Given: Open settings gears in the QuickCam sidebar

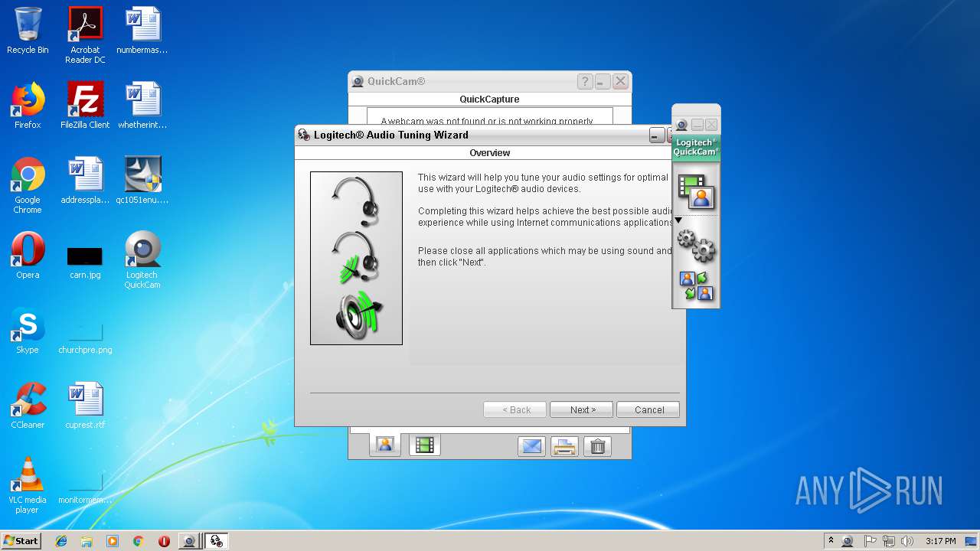Looking at the screenshot, I should point(696,245).
